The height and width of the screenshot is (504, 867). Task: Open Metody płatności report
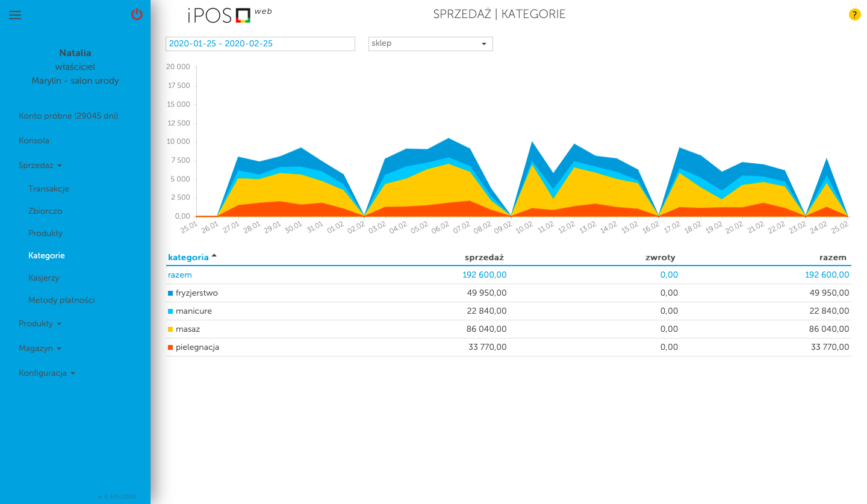61,300
